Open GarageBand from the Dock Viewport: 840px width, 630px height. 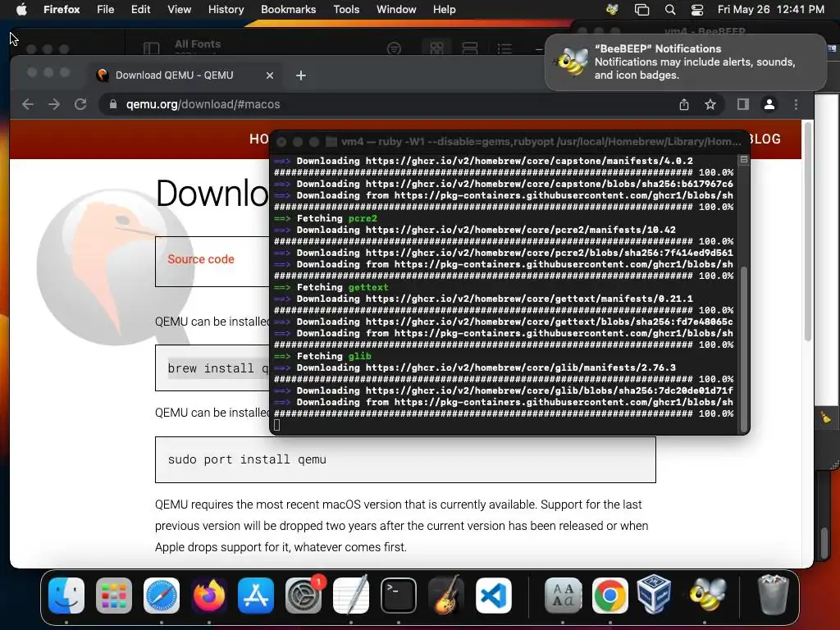click(x=445, y=596)
